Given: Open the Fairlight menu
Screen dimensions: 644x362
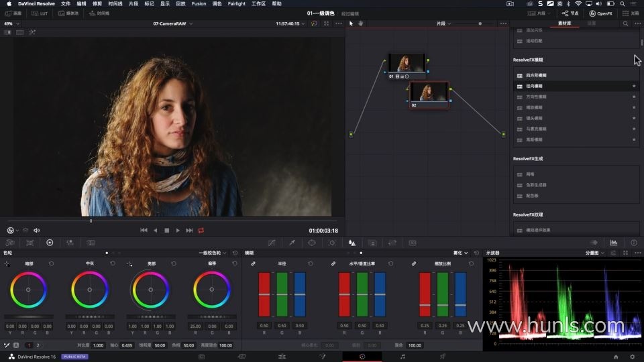Looking at the screenshot, I should click(237, 4).
